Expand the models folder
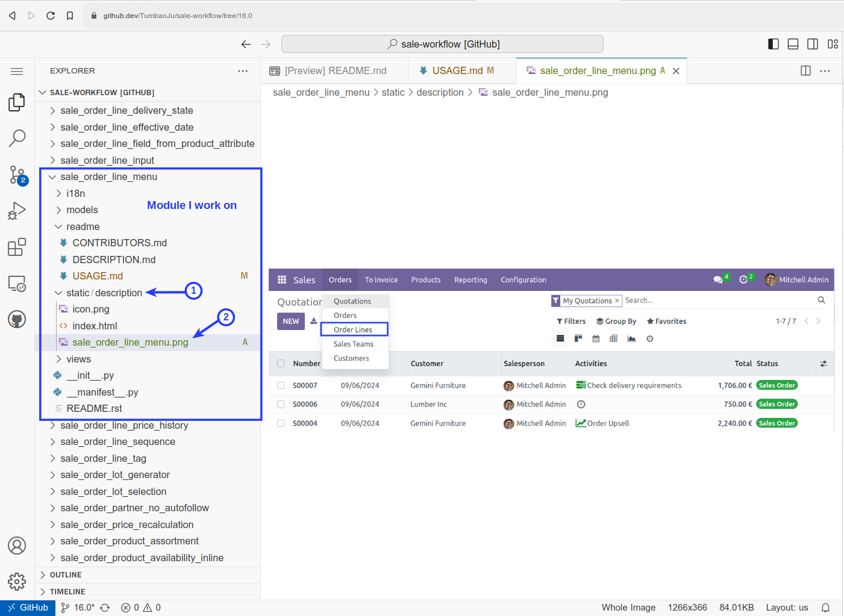This screenshot has height=616, width=844. 82,210
